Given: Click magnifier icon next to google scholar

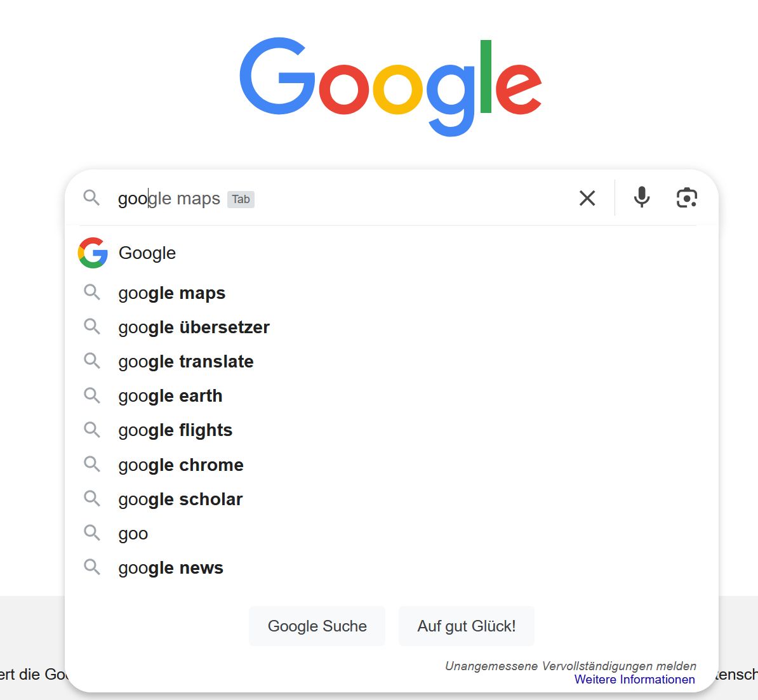Looking at the screenshot, I should coord(92,498).
